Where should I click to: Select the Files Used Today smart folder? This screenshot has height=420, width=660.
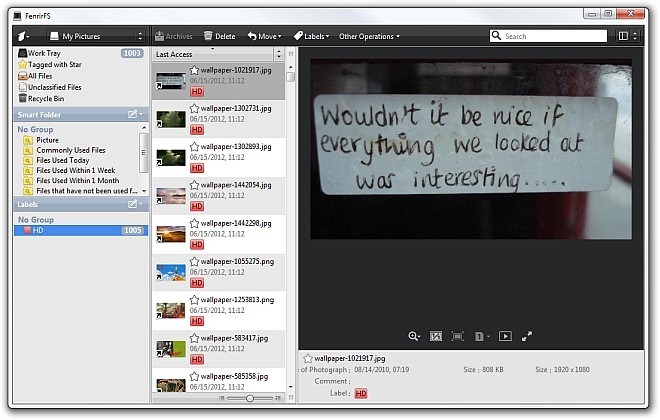[x=63, y=160]
